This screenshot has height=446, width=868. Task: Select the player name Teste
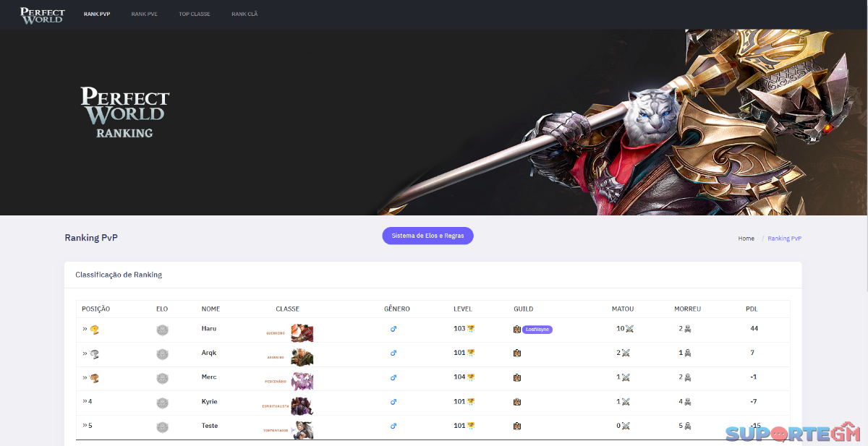pyautogui.click(x=210, y=425)
